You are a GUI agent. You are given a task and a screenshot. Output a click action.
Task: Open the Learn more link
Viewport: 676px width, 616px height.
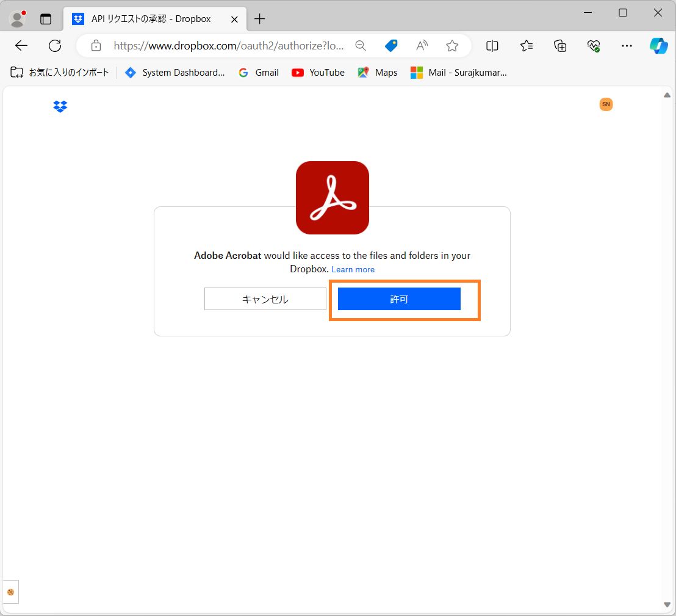[x=353, y=269]
